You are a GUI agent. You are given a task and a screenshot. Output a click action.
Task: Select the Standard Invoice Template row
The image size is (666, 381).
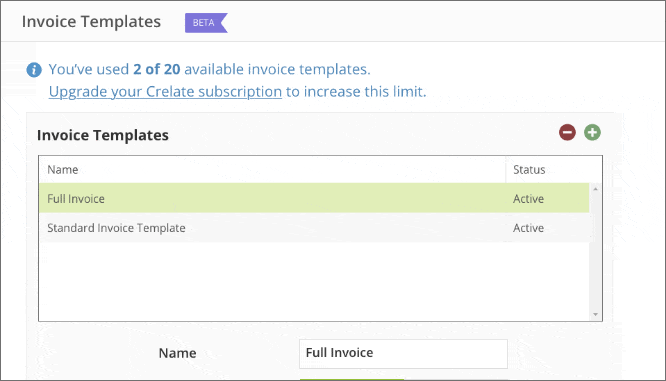[x=314, y=228]
